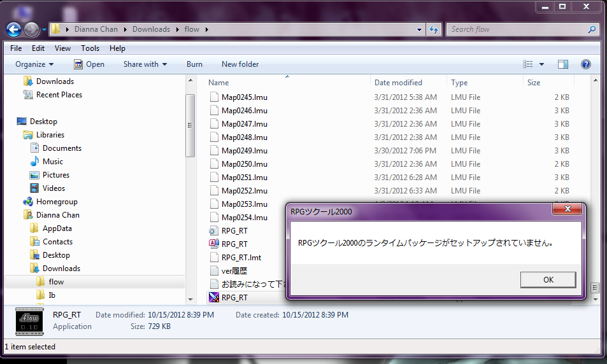Select Downloads under Favorites in sidebar
Screen dimensions: 607x364
(x=55, y=81)
